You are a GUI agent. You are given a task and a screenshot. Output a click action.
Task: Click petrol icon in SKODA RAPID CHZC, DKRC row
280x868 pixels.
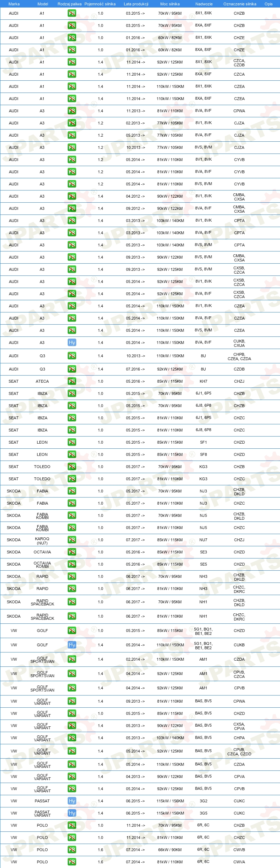[x=72, y=589]
